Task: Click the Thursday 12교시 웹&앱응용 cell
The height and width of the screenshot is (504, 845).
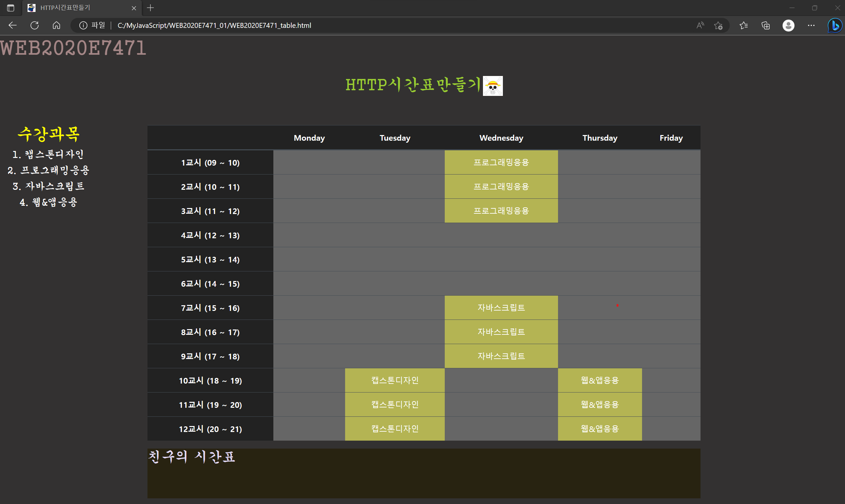Action: [600, 429]
